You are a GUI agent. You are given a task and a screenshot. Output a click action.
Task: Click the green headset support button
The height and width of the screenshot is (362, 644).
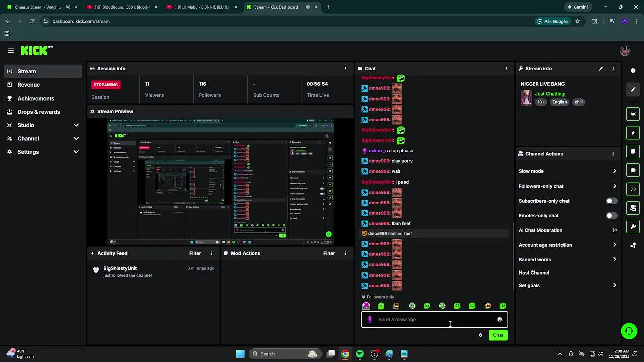629,331
